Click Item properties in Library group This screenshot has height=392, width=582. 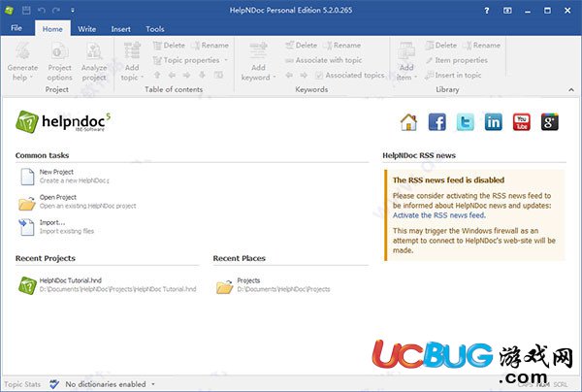457,60
